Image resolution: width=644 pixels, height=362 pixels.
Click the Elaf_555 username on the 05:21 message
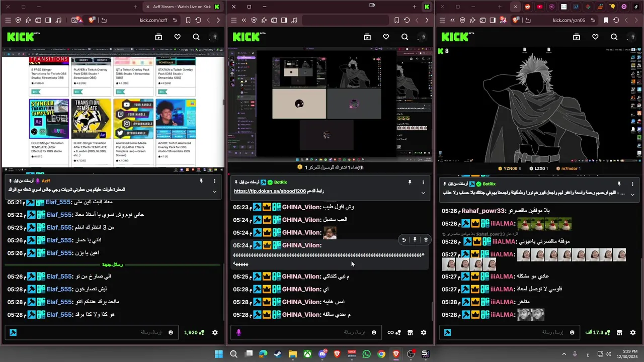tap(59, 202)
